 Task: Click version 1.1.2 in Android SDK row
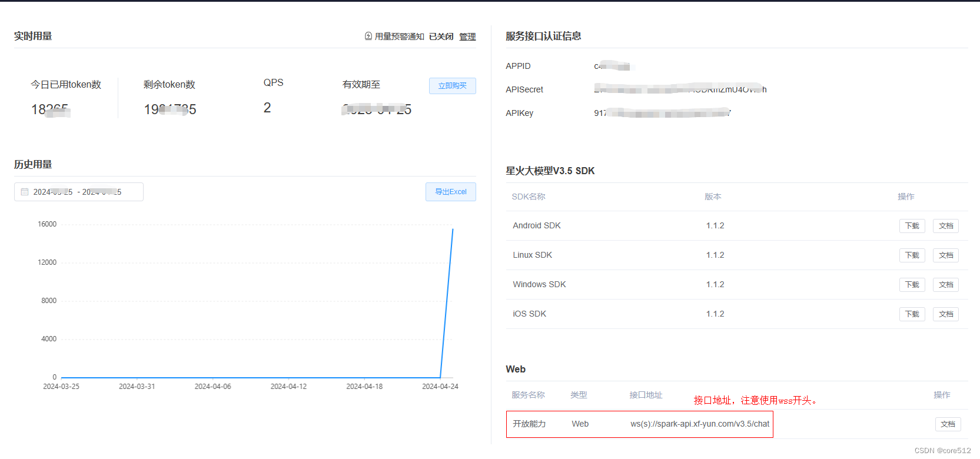715,225
